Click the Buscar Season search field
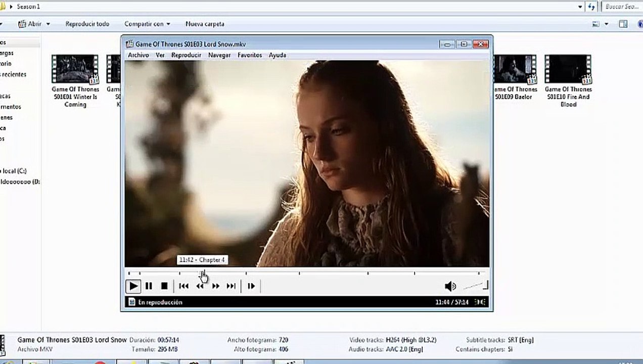This screenshot has height=364, width=643. tap(621, 7)
